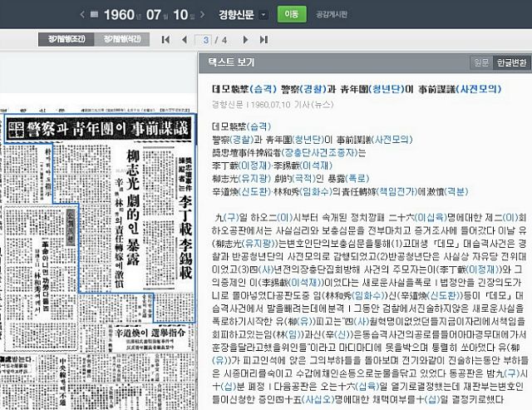Open the 공감게시판 link
The width and height of the screenshot is (532, 410).
click(x=331, y=15)
